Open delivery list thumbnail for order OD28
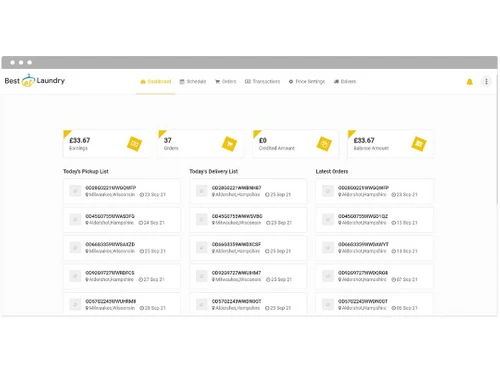Viewport: 500px width, 375px height. (202, 191)
